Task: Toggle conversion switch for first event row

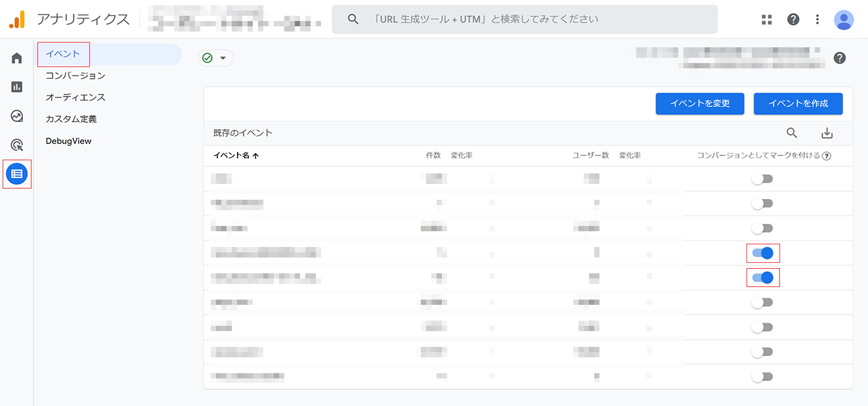Action: pos(762,179)
